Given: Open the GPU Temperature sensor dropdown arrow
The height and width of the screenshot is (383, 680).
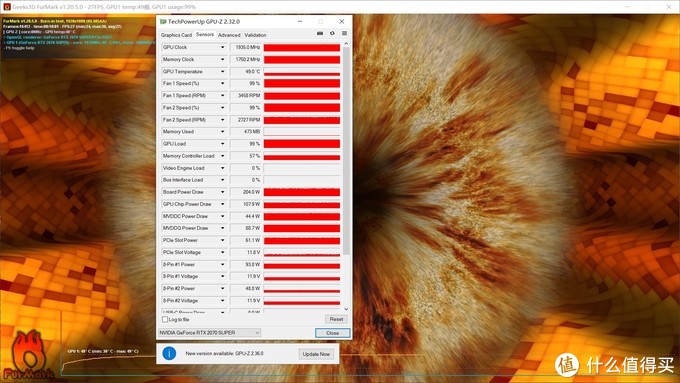Looking at the screenshot, I should point(222,72).
